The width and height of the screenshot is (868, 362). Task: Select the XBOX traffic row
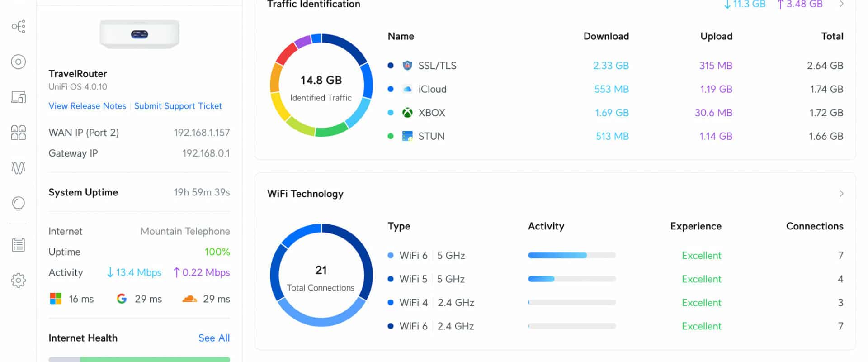(x=615, y=113)
